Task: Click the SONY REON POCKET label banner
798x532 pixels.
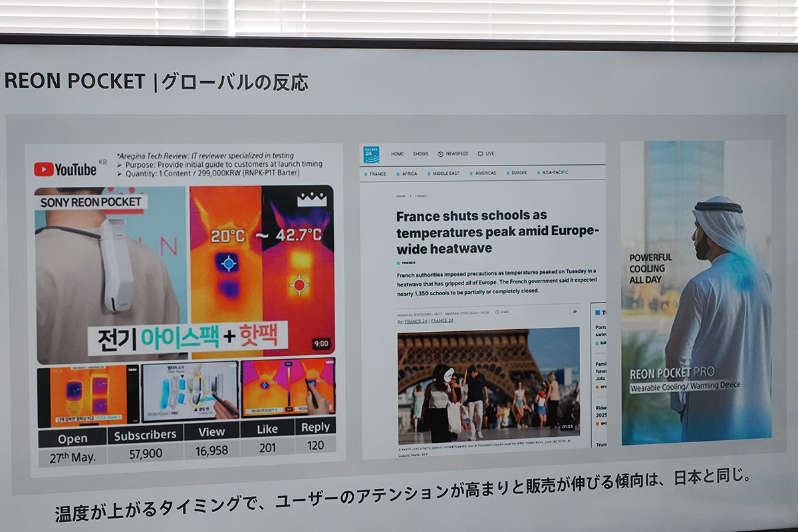Action: (x=91, y=202)
